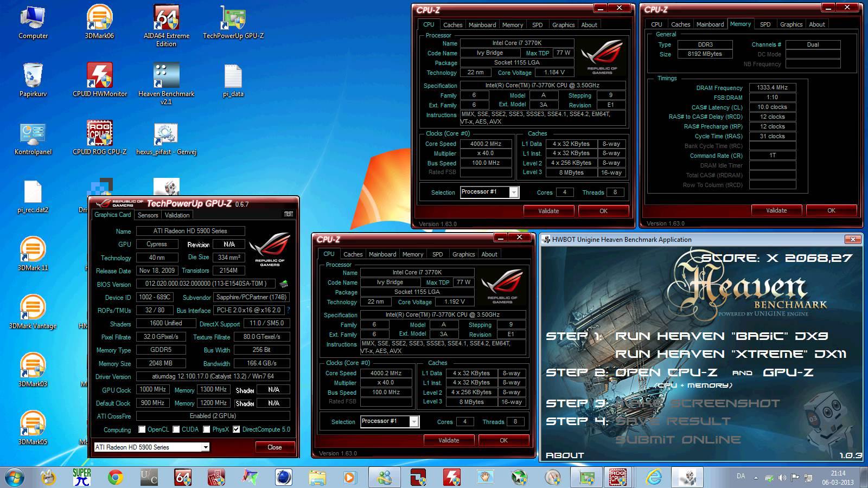
Task: Open TechPowerUp GPU-Z desktop shortcut
Action: 233,23
